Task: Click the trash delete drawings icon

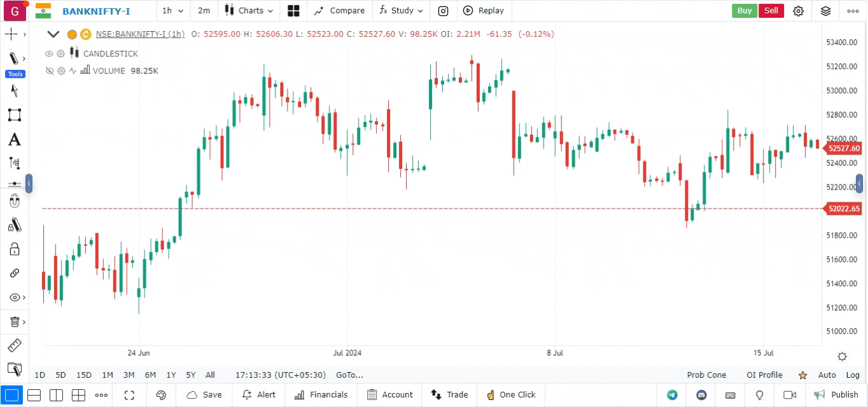Action: tap(14, 322)
